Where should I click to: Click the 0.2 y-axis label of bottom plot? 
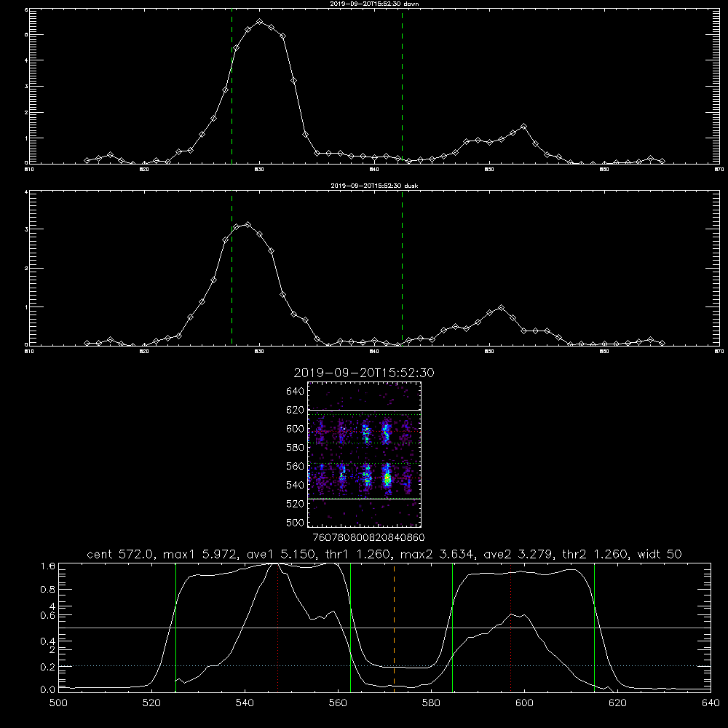(x=48, y=667)
